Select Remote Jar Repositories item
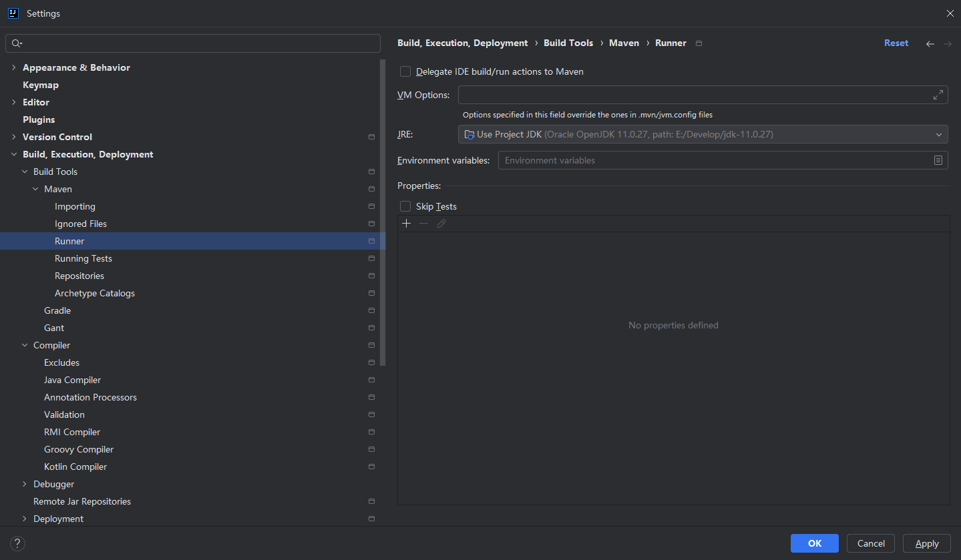 pyautogui.click(x=82, y=501)
